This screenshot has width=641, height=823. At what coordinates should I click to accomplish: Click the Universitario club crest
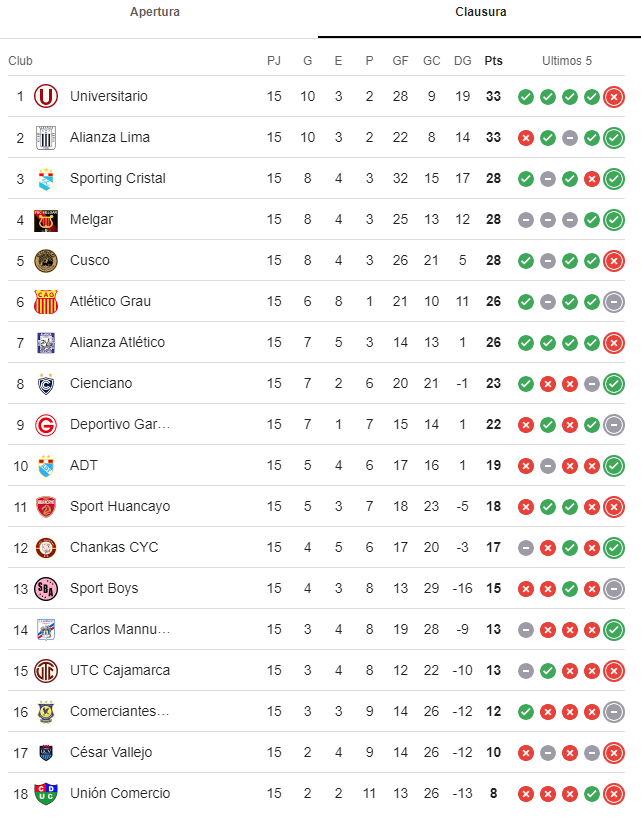[46, 97]
